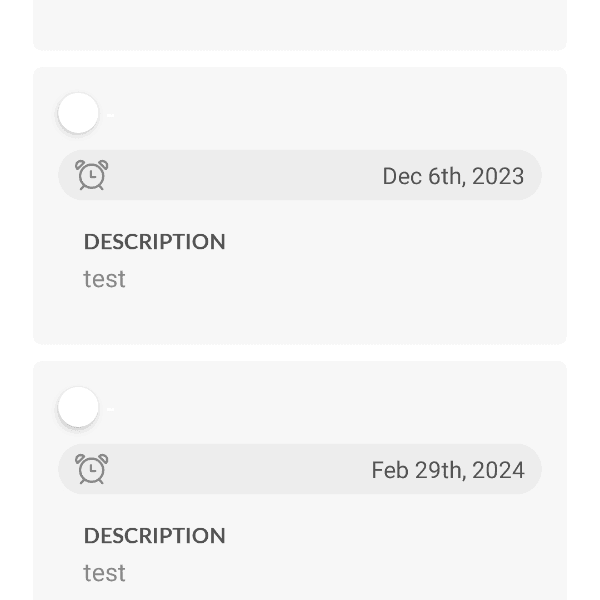The width and height of the screenshot is (600, 600).
Task: Select the Dec 6th, 2023 date text
Action: 453,176
